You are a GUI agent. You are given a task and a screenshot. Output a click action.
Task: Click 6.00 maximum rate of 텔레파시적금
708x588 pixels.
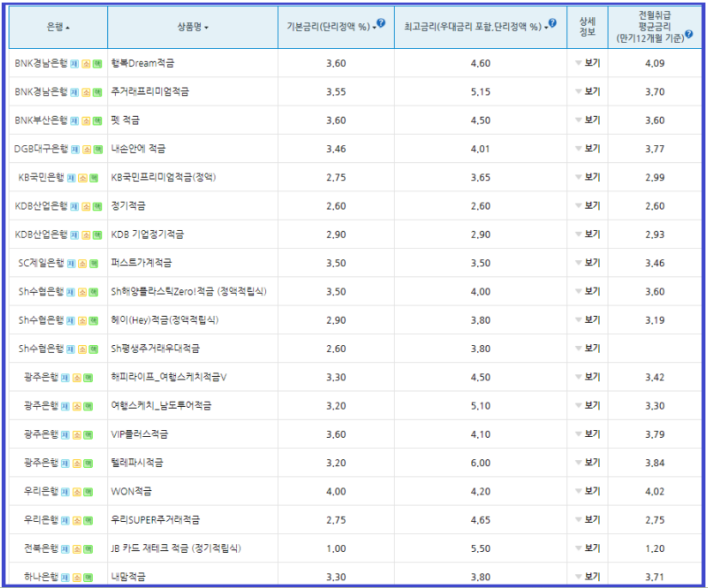tap(481, 463)
